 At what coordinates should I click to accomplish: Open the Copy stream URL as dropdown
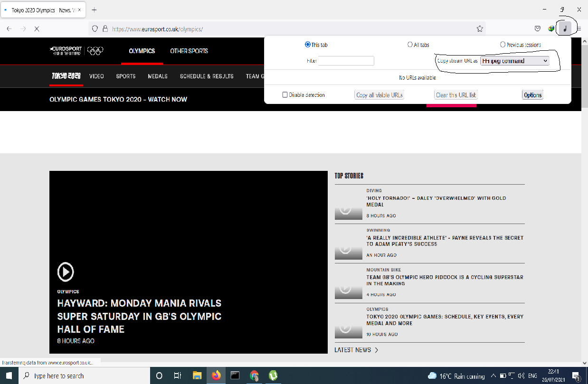tap(515, 61)
